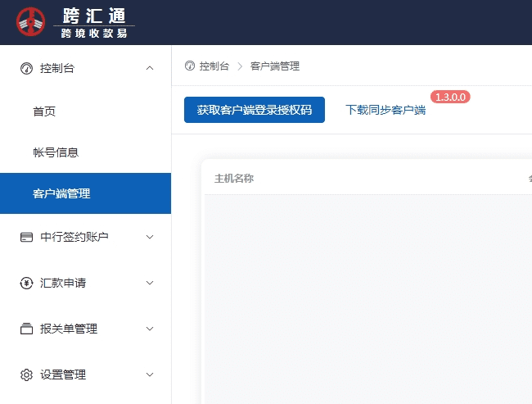Click the 报关单管理 document icon
Screen dimensions: 532x404
pyautogui.click(x=26, y=329)
